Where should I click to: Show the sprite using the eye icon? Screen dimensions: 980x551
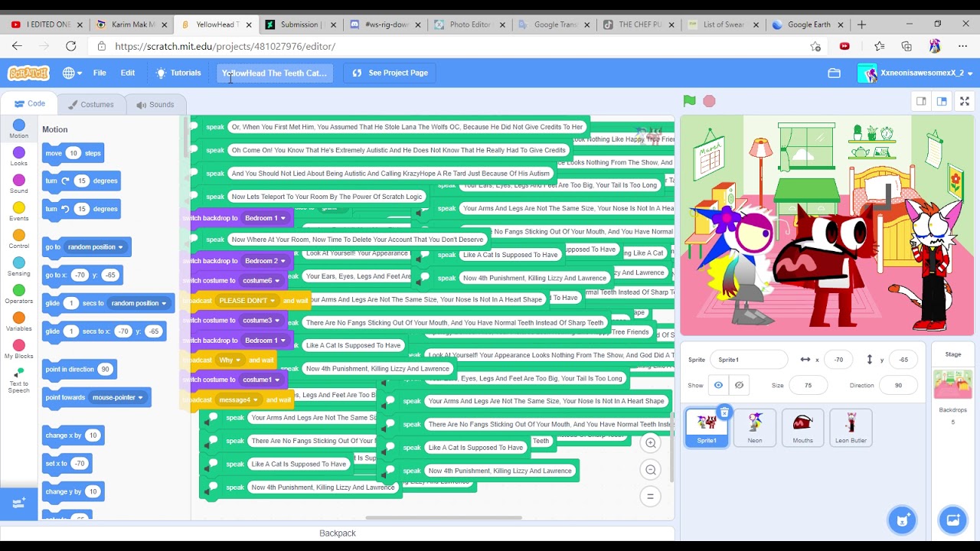click(x=718, y=385)
